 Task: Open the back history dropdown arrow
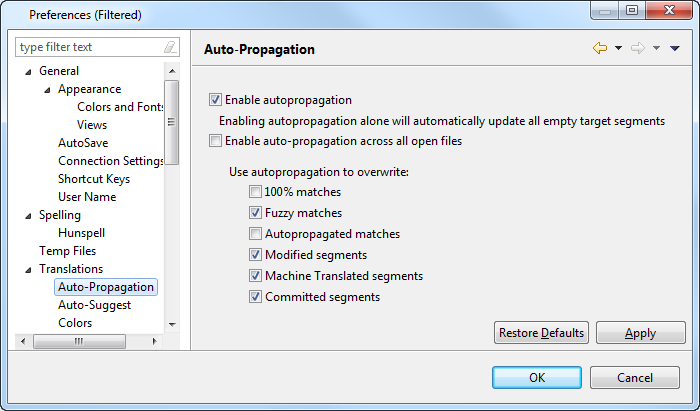618,48
